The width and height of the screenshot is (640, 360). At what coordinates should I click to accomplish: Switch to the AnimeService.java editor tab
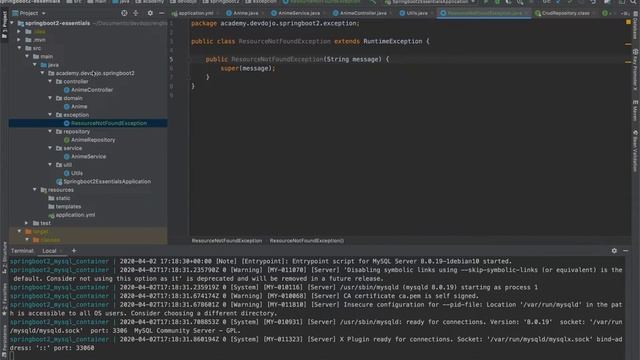tap(298, 13)
